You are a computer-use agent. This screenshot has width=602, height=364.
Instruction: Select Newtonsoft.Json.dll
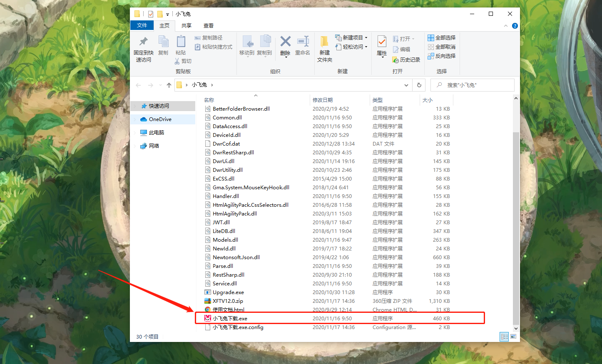[327, 258]
